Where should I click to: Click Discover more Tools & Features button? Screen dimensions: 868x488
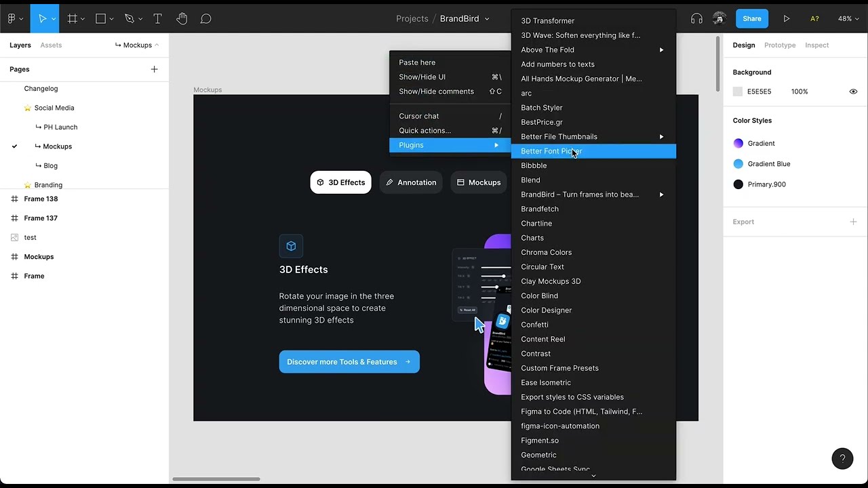[x=349, y=362]
